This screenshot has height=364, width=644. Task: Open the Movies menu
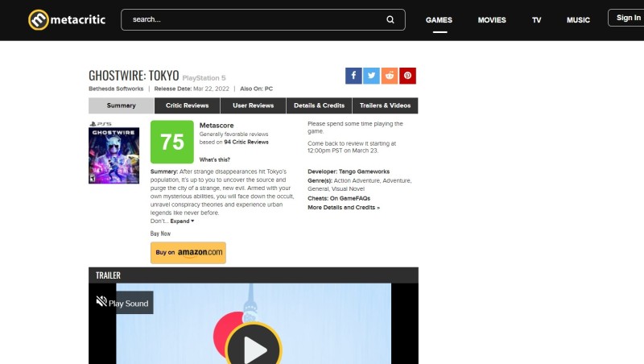pyautogui.click(x=492, y=20)
